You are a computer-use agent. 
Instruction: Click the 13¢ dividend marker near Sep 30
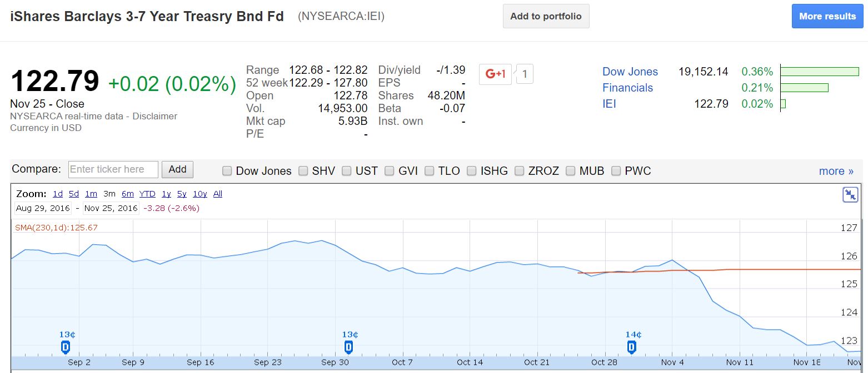coord(349,347)
